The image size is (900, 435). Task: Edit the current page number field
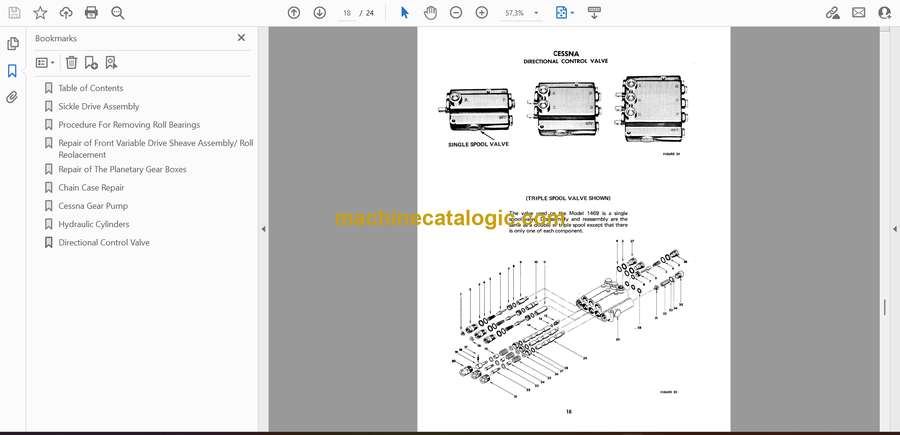tap(347, 13)
